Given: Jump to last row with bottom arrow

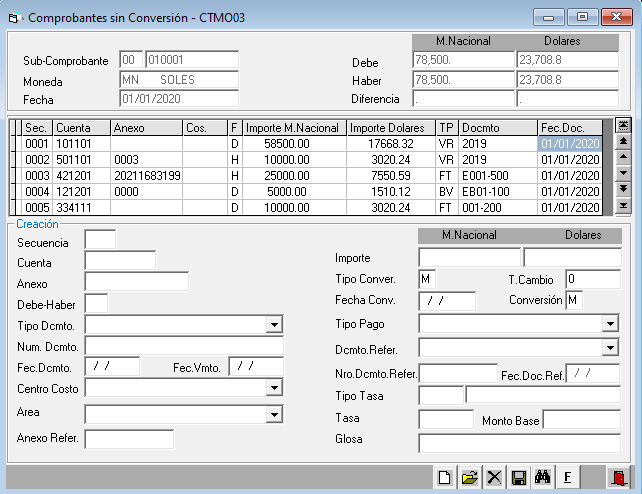Looking at the screenshot, I should [623, 205].
